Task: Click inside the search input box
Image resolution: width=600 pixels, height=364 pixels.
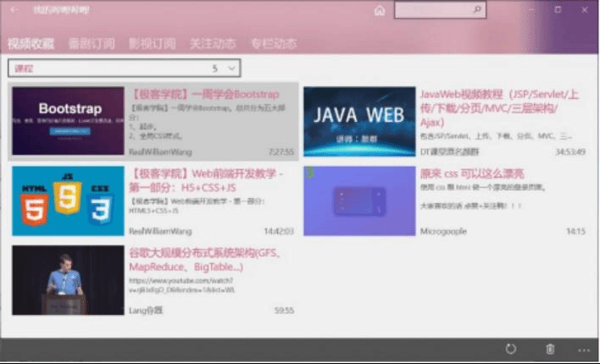Action: 432,10
